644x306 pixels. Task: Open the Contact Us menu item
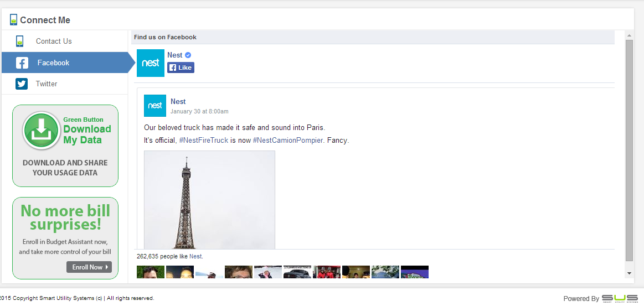click(x=54, y=41)
